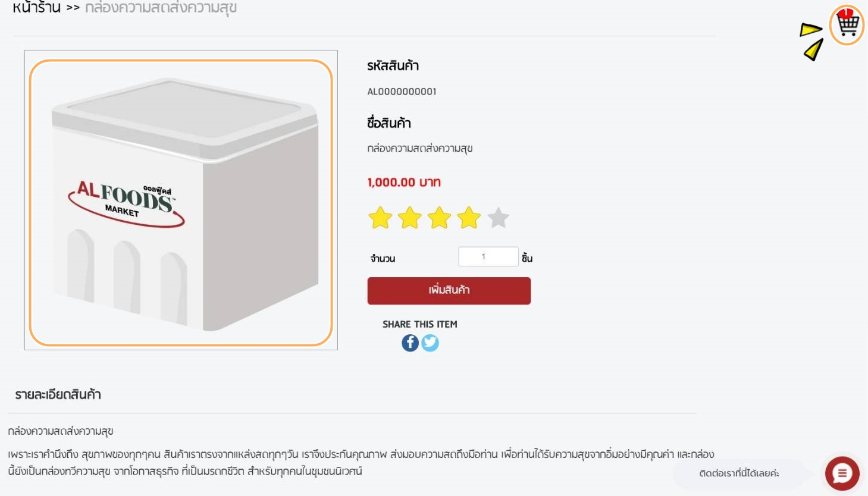Share this item on Twitter
The height and width of the screenshot is (496, 868).
tap(430, 343)
